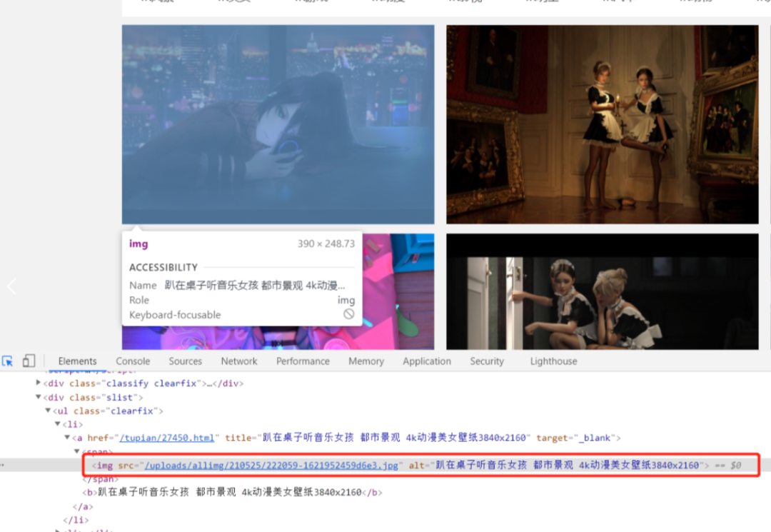Collapse the div class slist node
Image resolution: width=771 pixels, height=532 pixels.
39,397
